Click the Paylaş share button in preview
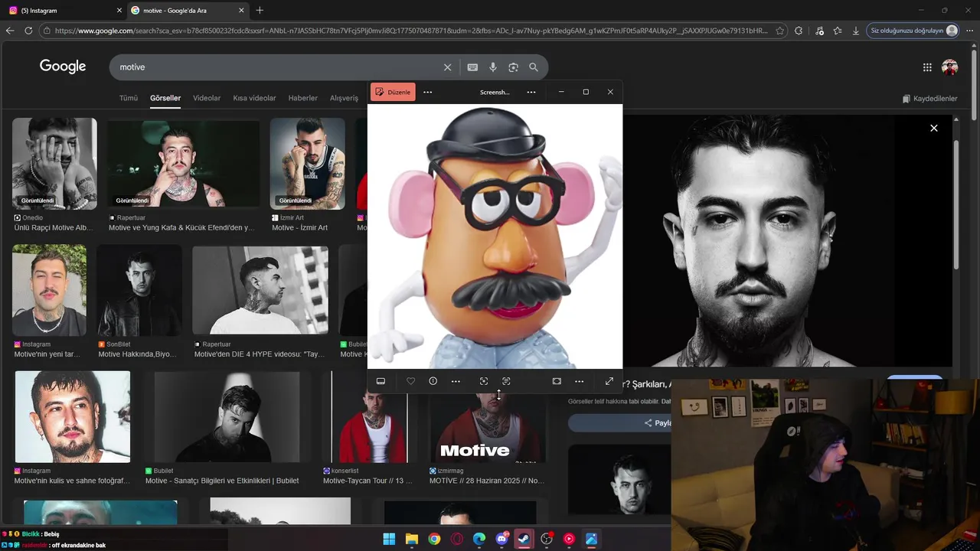 pyautogui.click(x=658, y=423)
